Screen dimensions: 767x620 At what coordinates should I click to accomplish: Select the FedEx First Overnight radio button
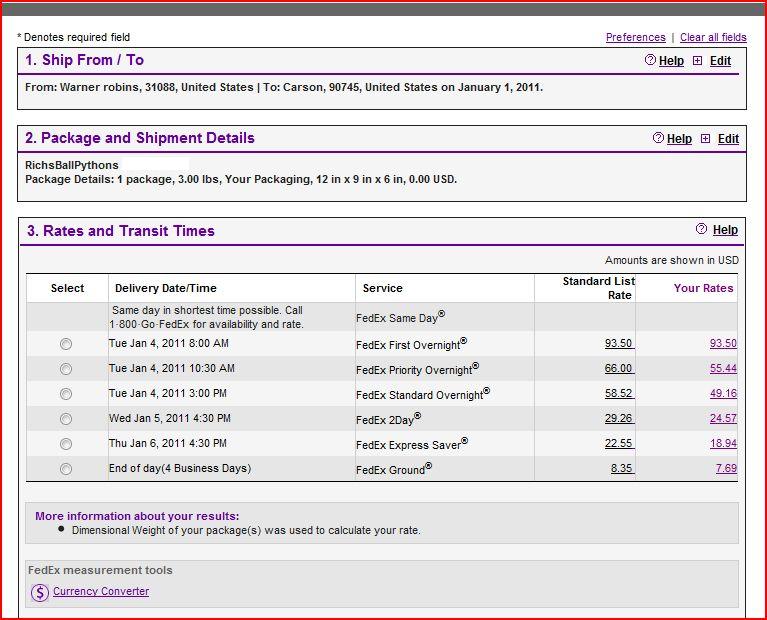click(66, 344)
